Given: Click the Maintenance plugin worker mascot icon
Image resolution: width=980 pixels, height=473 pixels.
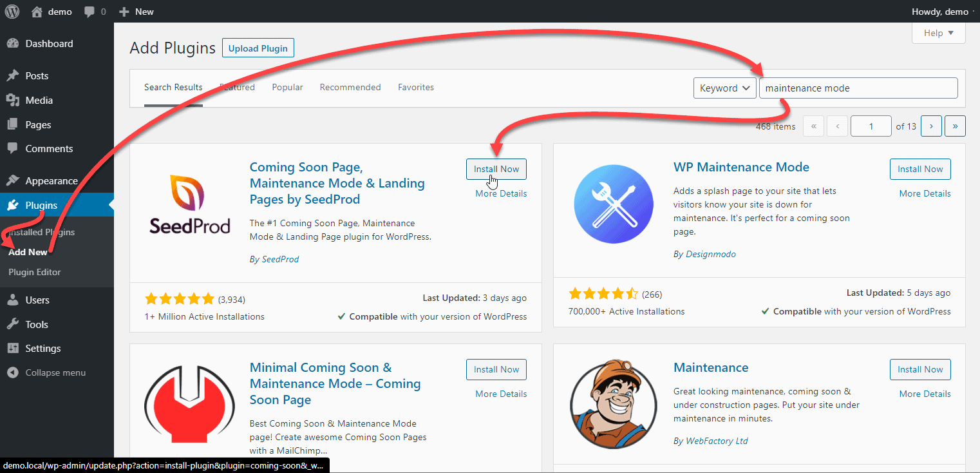Looking at the screenshot, I should point(613,405).
